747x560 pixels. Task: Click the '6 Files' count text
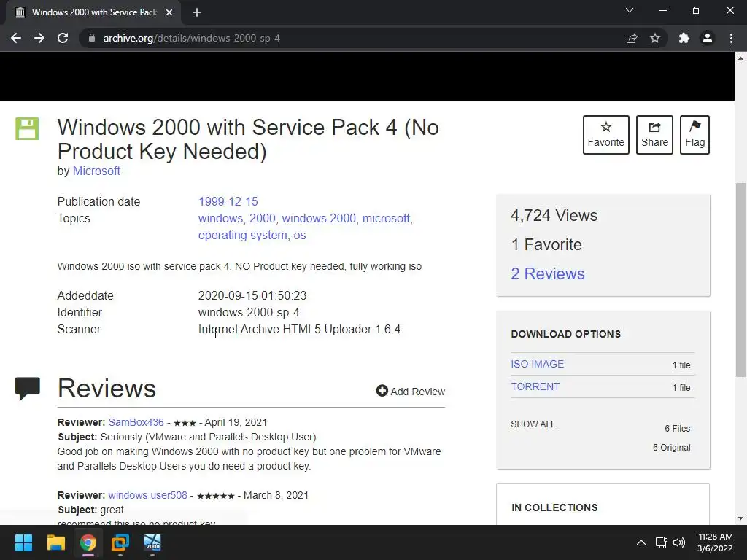678,429
